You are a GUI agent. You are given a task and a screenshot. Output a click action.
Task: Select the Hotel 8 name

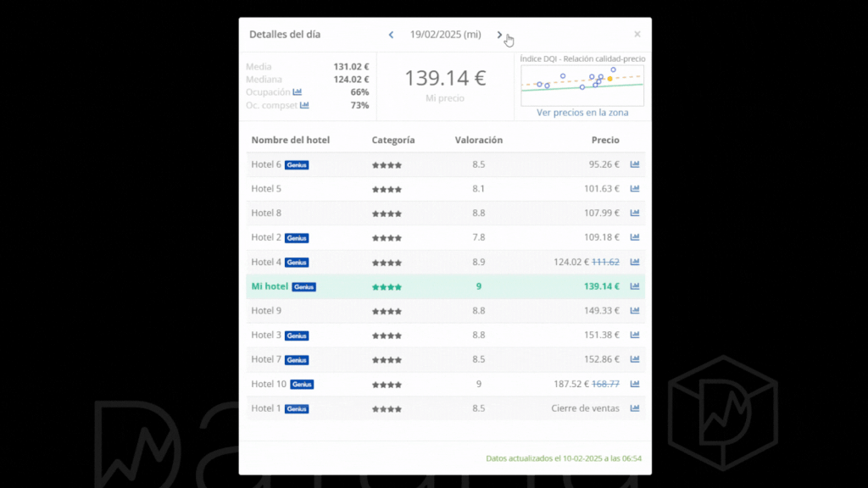pos(266,213)
